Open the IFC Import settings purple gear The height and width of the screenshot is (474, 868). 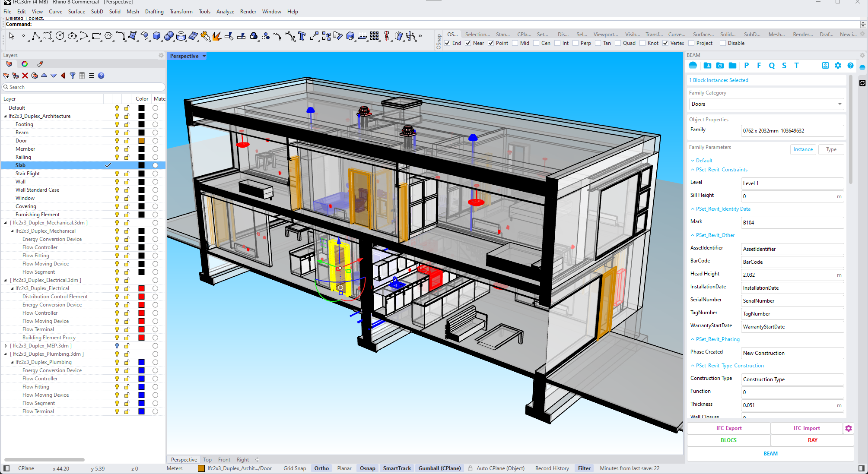(x=849, y=428)
